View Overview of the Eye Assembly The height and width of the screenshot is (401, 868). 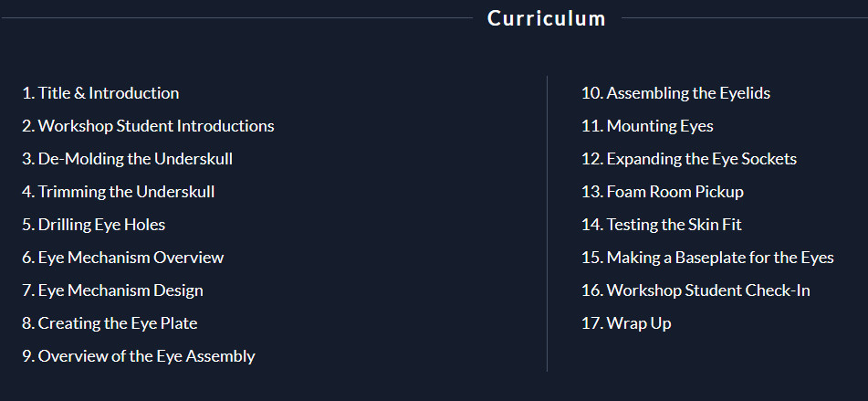point(139,356)
